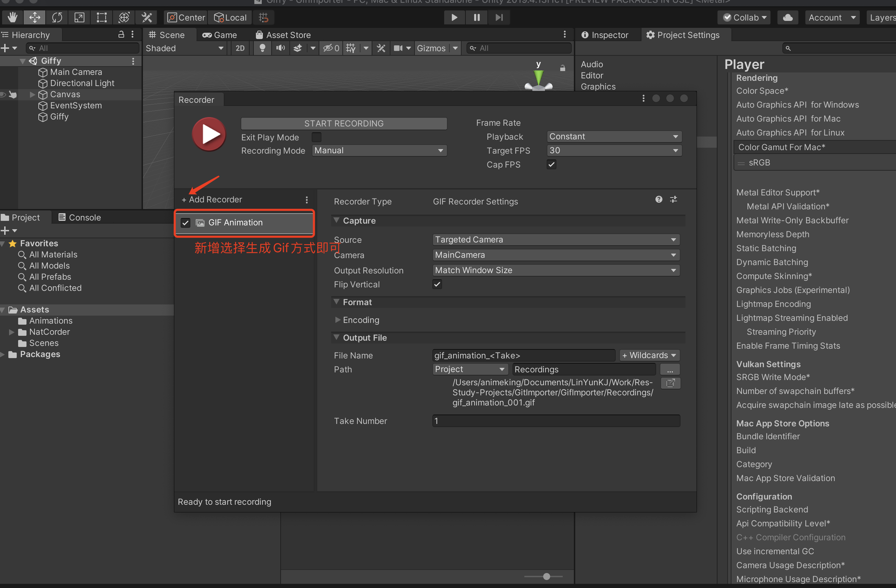
Task: Uncheck the Cap FPS checkbox
Action: coord(551,164)
